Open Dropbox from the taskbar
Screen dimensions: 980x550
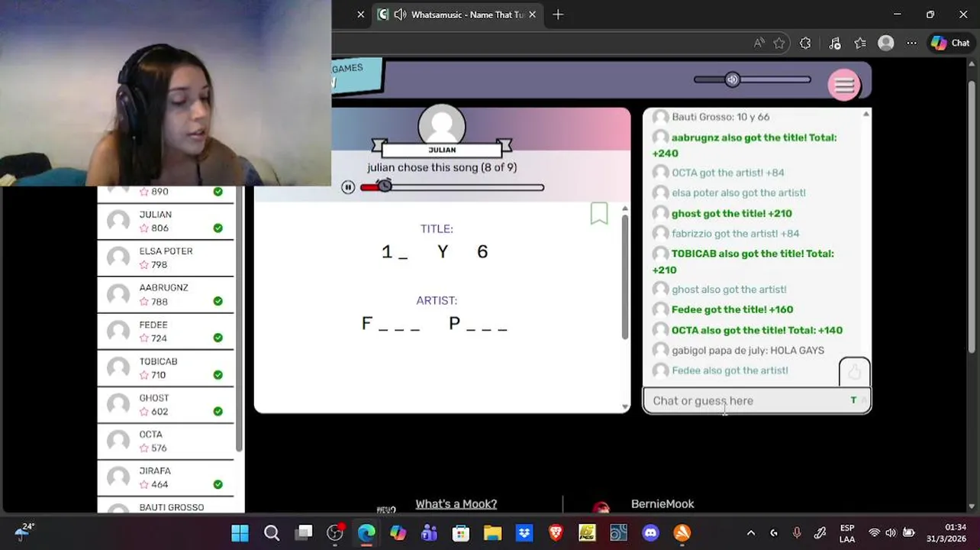click(x=524, y=533)
